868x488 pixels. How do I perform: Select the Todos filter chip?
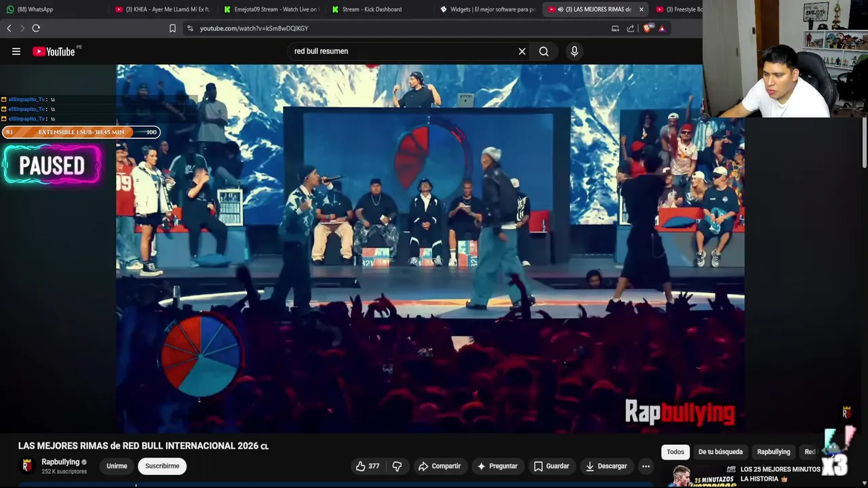click(675, 452)
